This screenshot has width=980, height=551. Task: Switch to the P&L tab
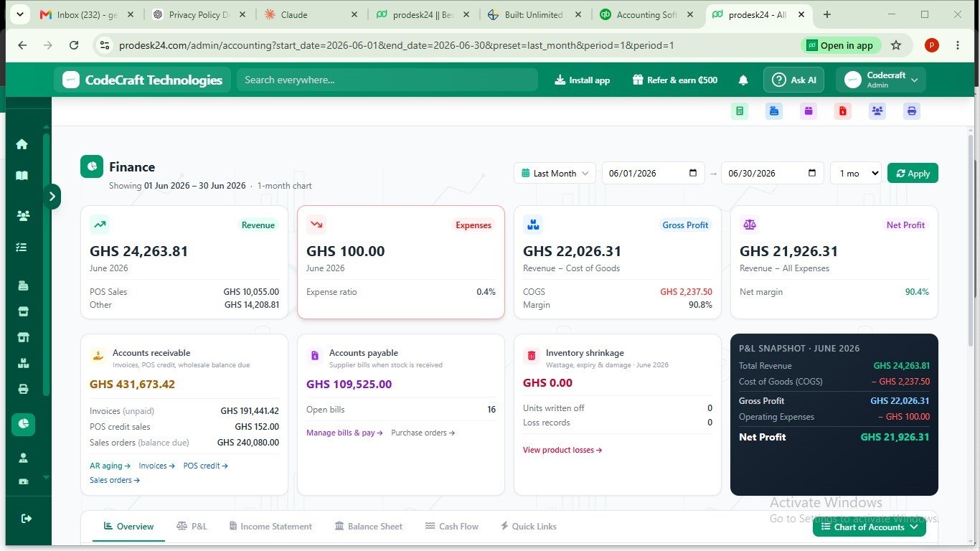coord(192,527)
